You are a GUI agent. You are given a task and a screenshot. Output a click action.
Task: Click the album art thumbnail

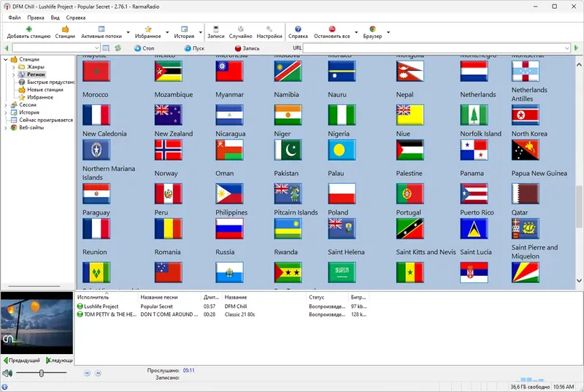tap(37, 323)
